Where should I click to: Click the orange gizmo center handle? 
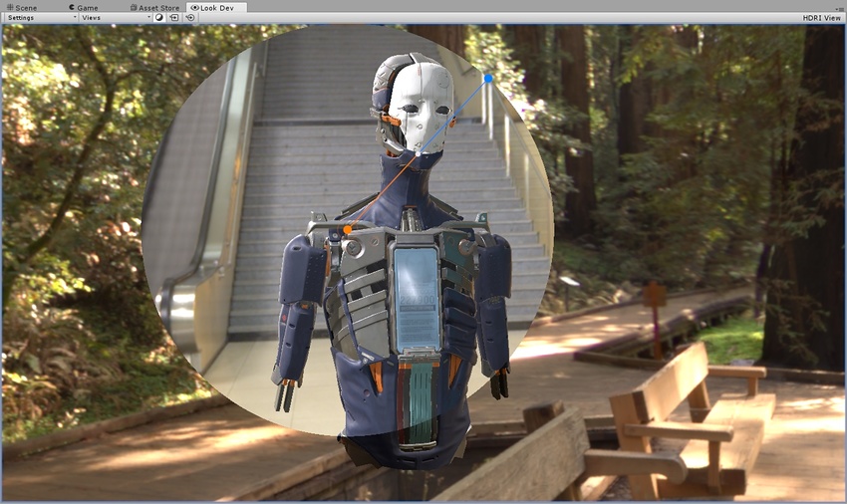click(347, 229)
